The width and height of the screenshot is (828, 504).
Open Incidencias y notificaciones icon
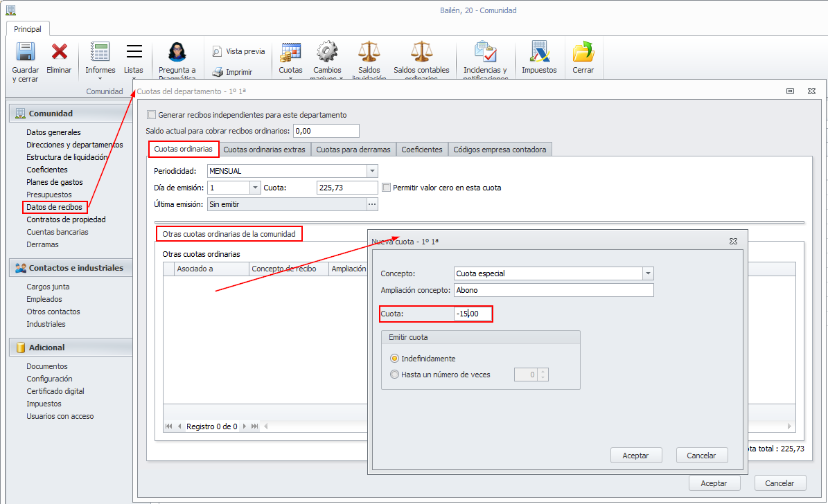485,52
